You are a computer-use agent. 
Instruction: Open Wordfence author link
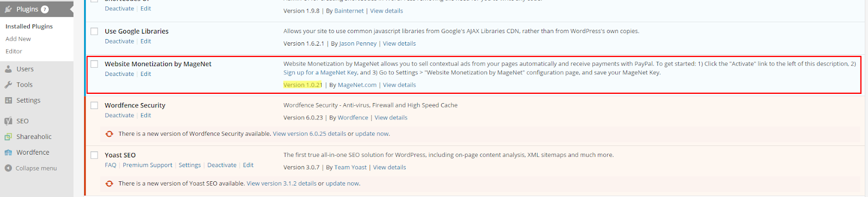tap(353, 117)
